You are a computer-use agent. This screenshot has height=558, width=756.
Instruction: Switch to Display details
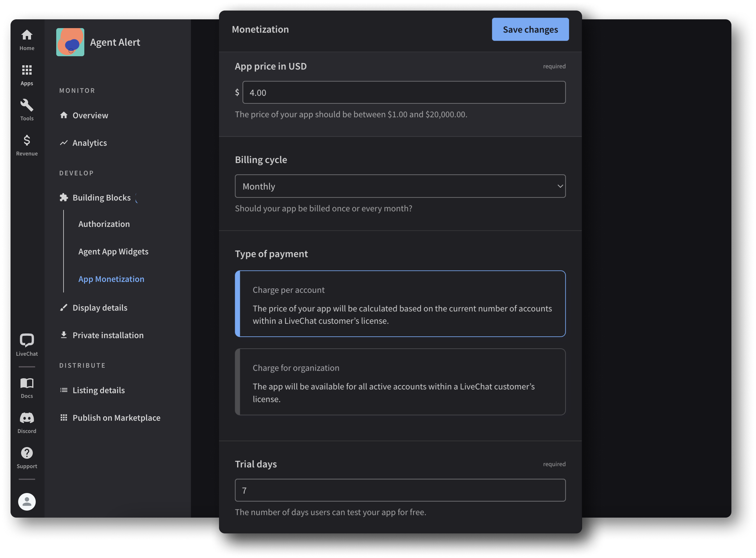coord(100,307)
